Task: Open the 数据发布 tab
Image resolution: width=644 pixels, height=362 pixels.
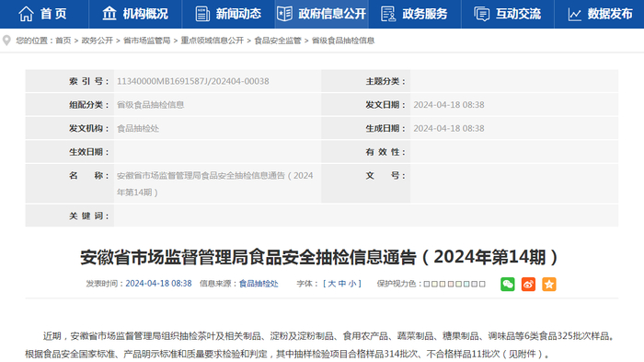Action: [x=600, y=14]
